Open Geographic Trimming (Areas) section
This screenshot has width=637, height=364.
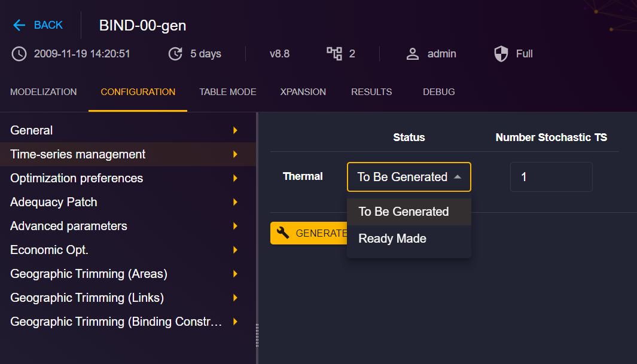click(x=128, y=274)
